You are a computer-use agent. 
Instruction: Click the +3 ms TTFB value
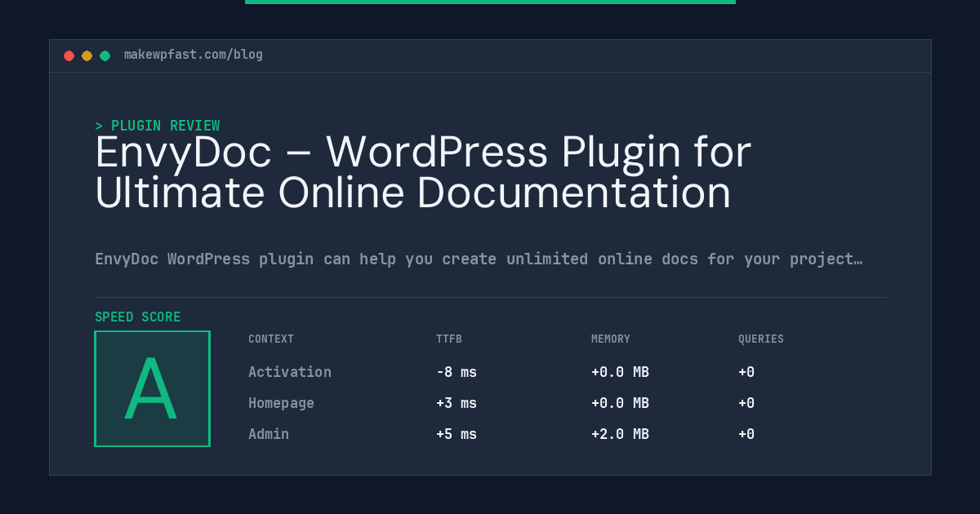pyautogui.click(x=457, y=403)
